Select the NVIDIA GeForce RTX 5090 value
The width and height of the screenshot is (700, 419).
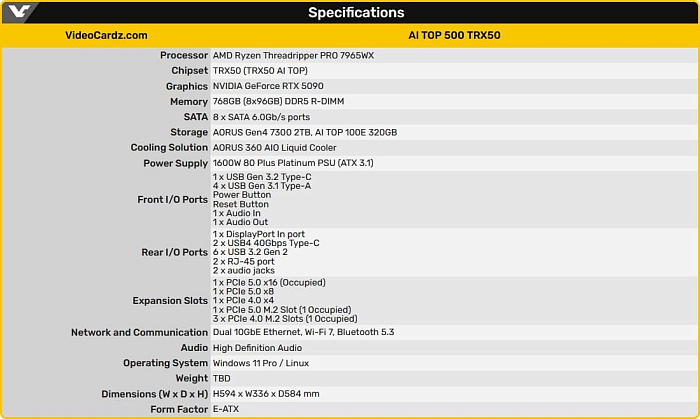pos(268,86)
